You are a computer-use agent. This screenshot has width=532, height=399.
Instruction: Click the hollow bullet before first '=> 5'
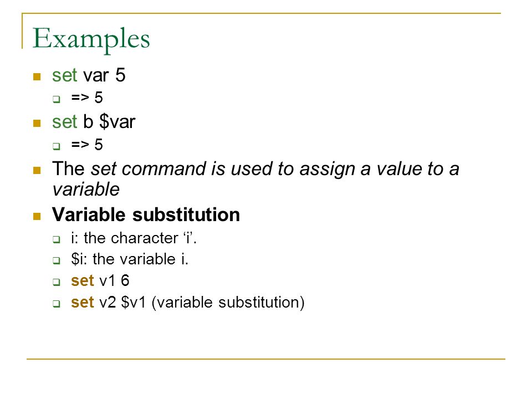57,99
